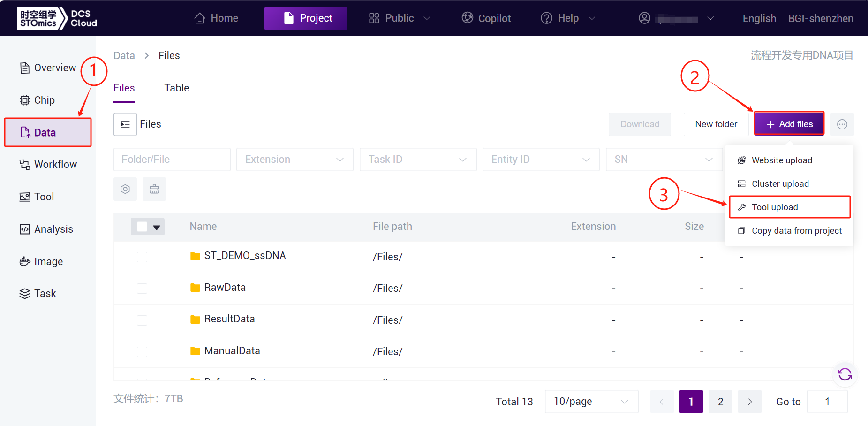Click the Data breadcrumb link
Screen dimensions: 868x426
(124, 56)
